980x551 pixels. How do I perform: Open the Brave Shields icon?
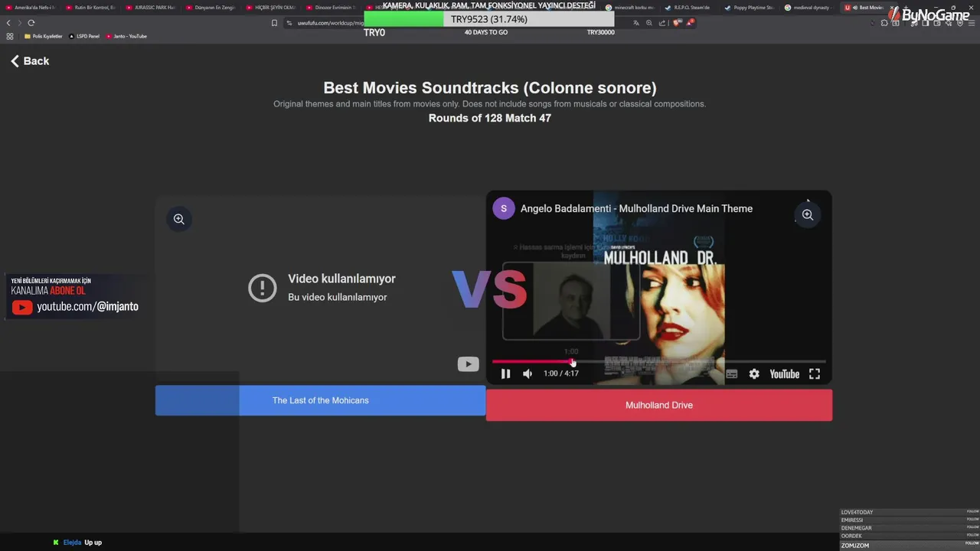677,23
